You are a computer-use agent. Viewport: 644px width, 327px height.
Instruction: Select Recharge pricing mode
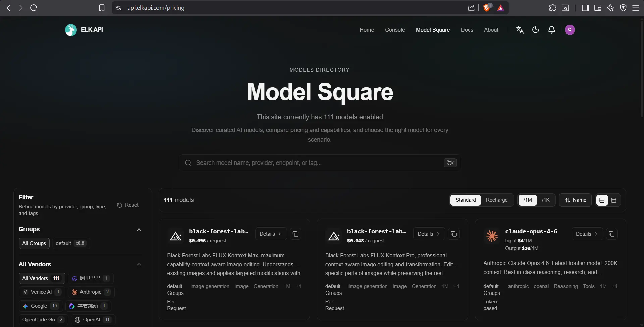[497, 200]
